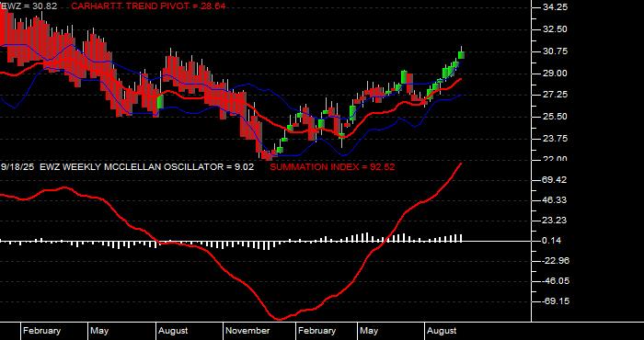
Task: Click the EWZ = 30.82 price label
Action: point(29,6)
